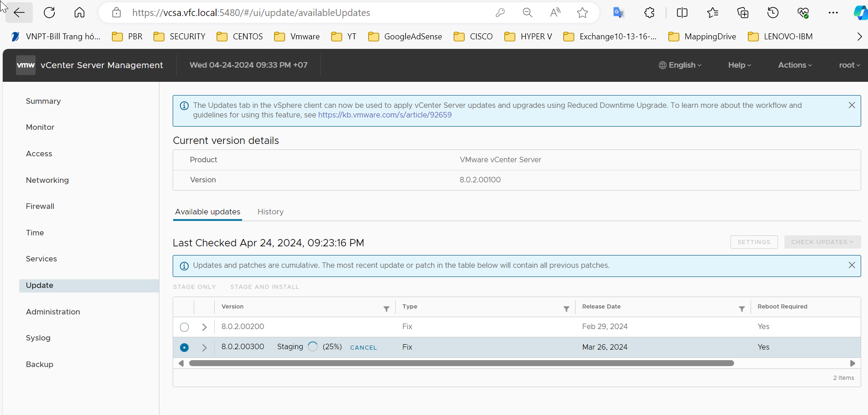Open the English language dropdown
Screen dimensions: 868x415
coord(680,65)
